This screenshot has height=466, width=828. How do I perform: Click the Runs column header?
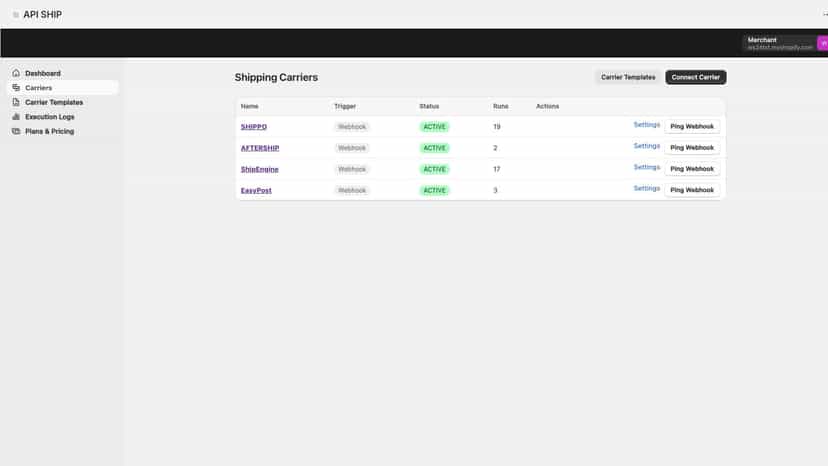point(501,106)
